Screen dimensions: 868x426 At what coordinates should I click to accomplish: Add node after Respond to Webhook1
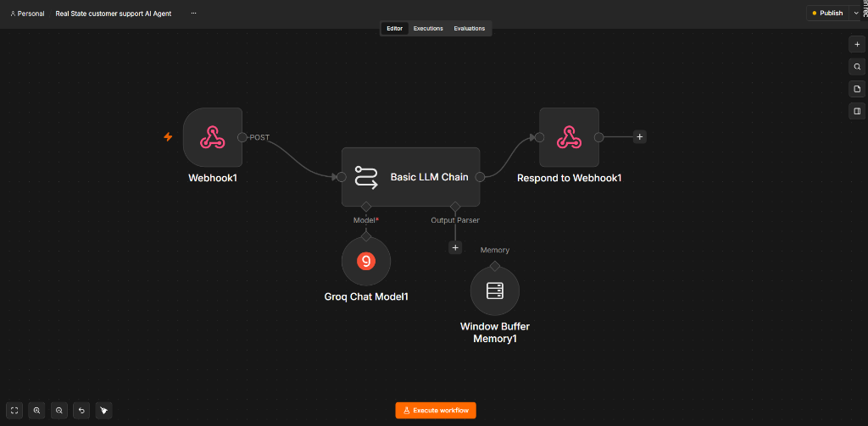click(x=639, y=136)
